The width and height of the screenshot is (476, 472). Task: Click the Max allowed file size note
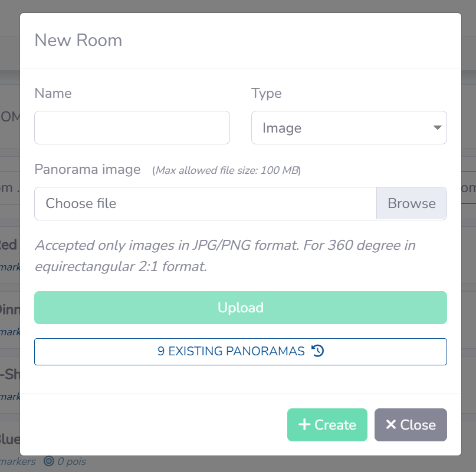226,171
